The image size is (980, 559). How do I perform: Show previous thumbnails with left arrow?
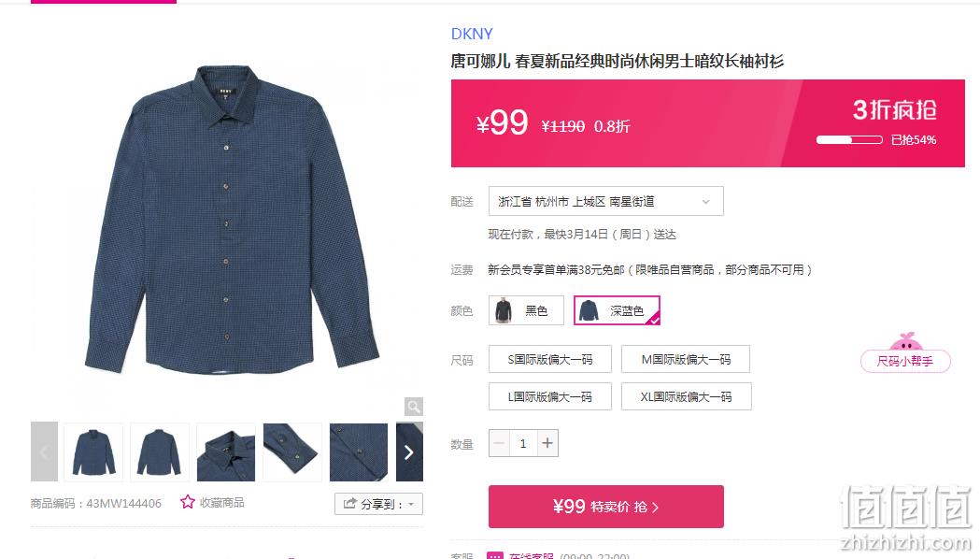tap(44, 452)
